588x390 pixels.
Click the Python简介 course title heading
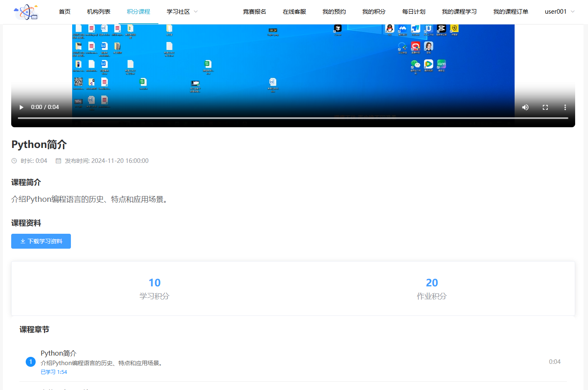(39, 145)
